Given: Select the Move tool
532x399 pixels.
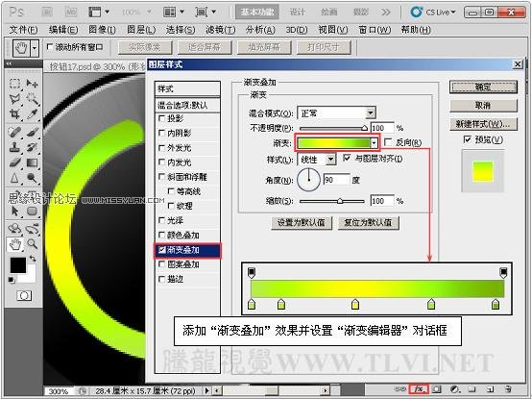Looking at the screenshot, I should point(33,84).
